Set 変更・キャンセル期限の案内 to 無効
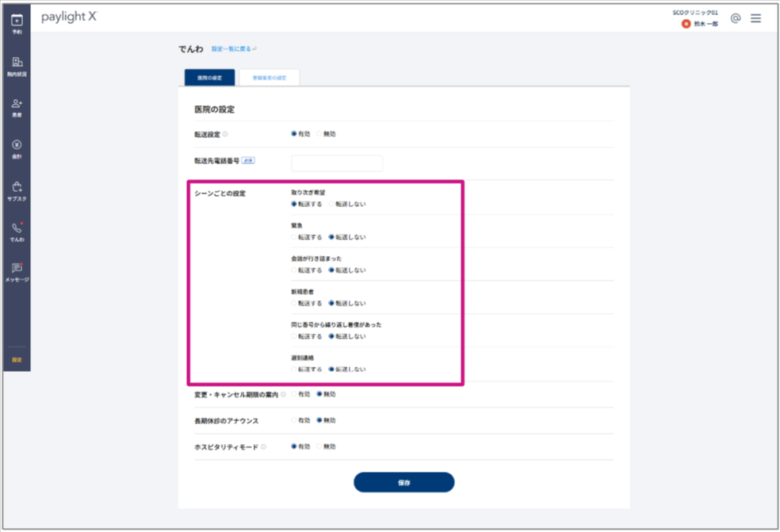Screen dimensions: 780x532 [x=319, y=394]
